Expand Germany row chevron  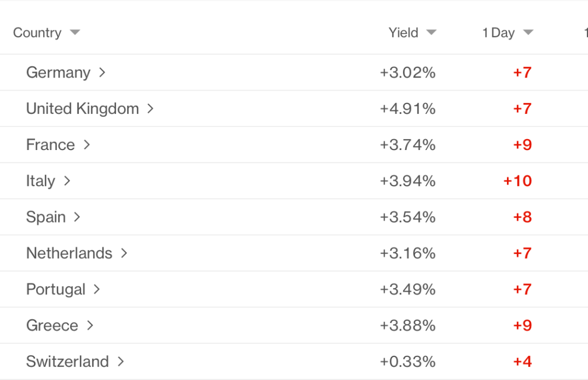[x=102, y=72]
